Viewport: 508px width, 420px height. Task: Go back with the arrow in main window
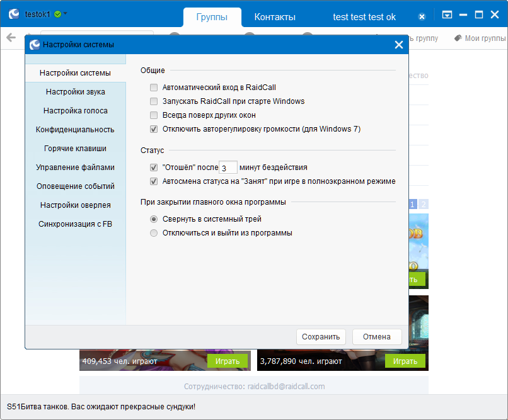(x=11, y=38)
